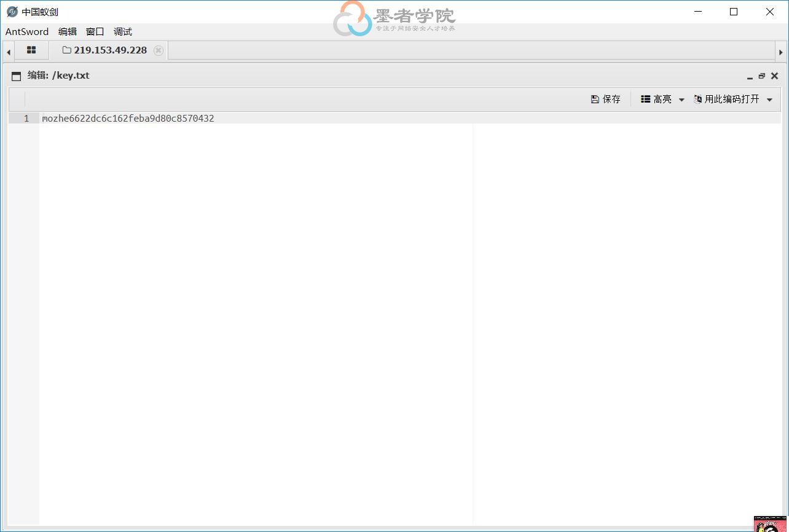Image resolution: width=789 pixels, height=532 pixels.
Task: Click the 中国蚁剑 app icon in title bar
Action: (12, 12)
